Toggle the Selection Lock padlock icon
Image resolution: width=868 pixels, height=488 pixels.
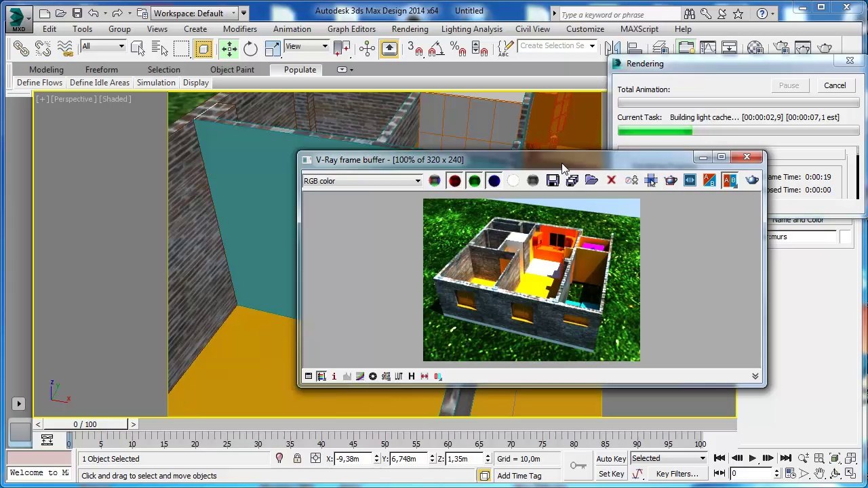point(297,459)
